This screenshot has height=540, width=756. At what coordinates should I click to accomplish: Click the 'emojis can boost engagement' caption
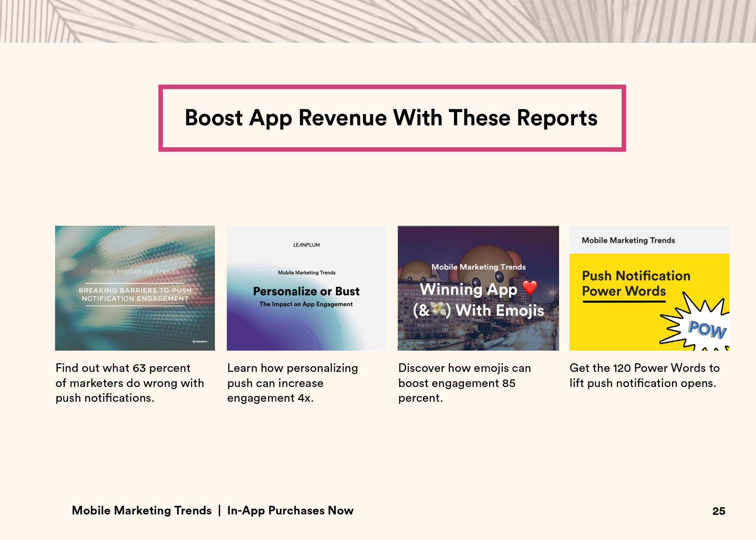tap(464, 383)
